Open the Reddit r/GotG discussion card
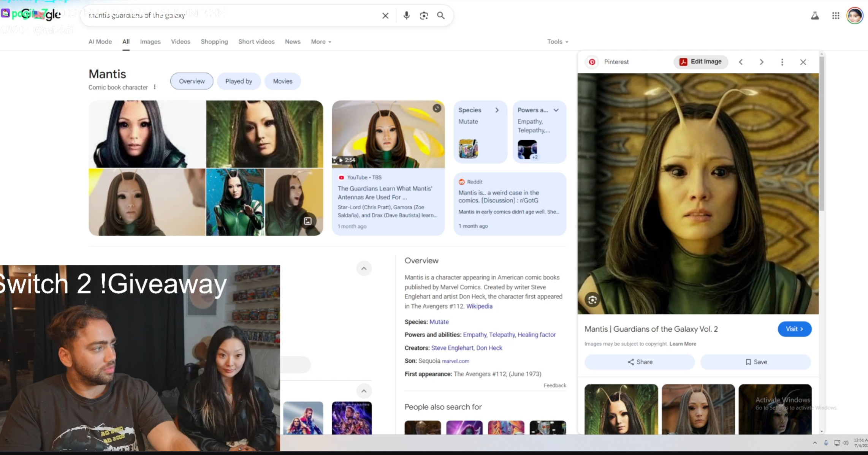Image resolution: width=868 pixels, height=455 pixels. [x=510, y=204]
